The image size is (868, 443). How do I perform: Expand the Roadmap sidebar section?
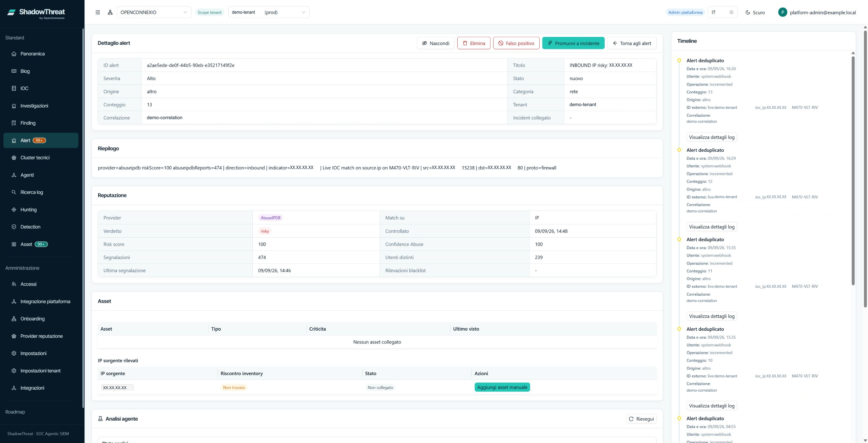pyautogui.click(x=15, y=412)
